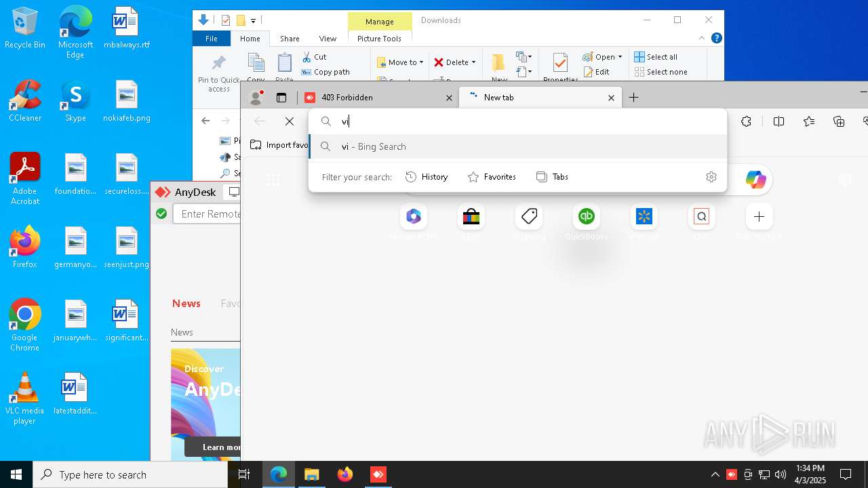
Task: Select 'vi - Bing Search' suggestion
Action: click(517, 146)
